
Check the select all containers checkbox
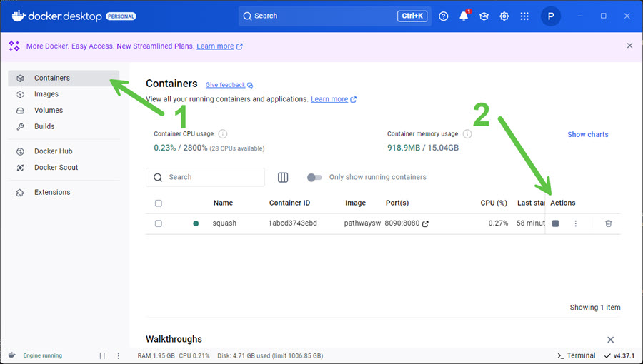[x=159, y=203]
